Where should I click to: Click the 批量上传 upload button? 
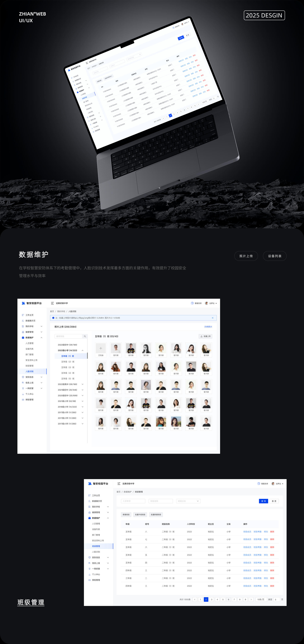tap(206, 336)
